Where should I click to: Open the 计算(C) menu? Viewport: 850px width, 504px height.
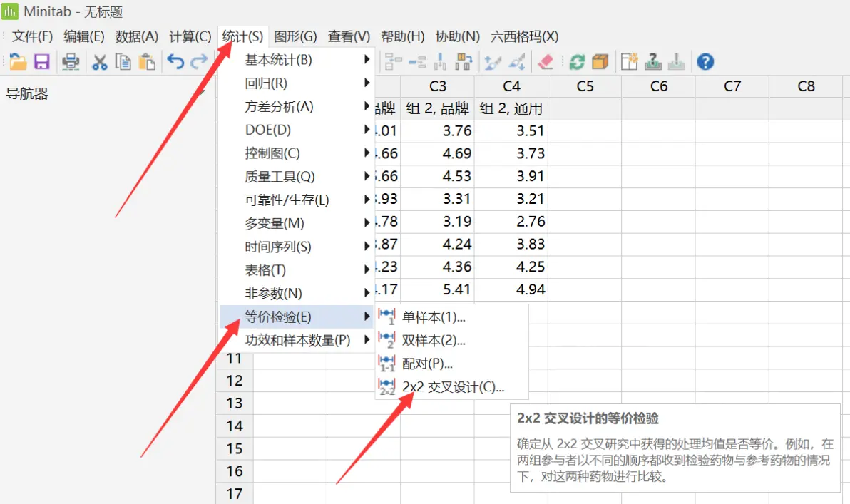[x=190, y=36]
